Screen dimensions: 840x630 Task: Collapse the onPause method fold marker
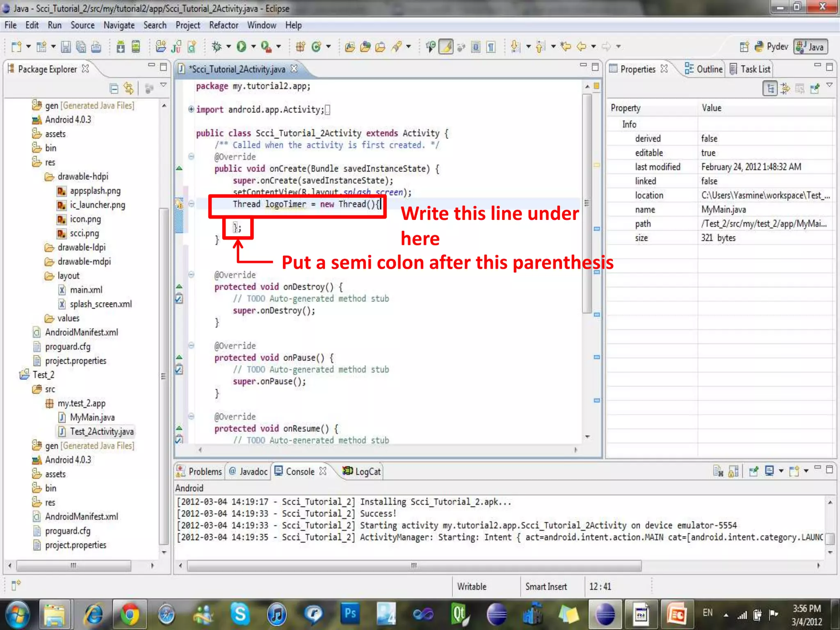191,345
